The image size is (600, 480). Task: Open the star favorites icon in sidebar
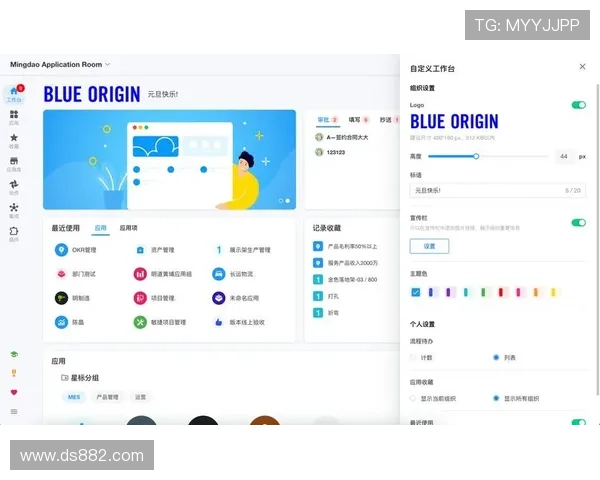pos(14,140)
